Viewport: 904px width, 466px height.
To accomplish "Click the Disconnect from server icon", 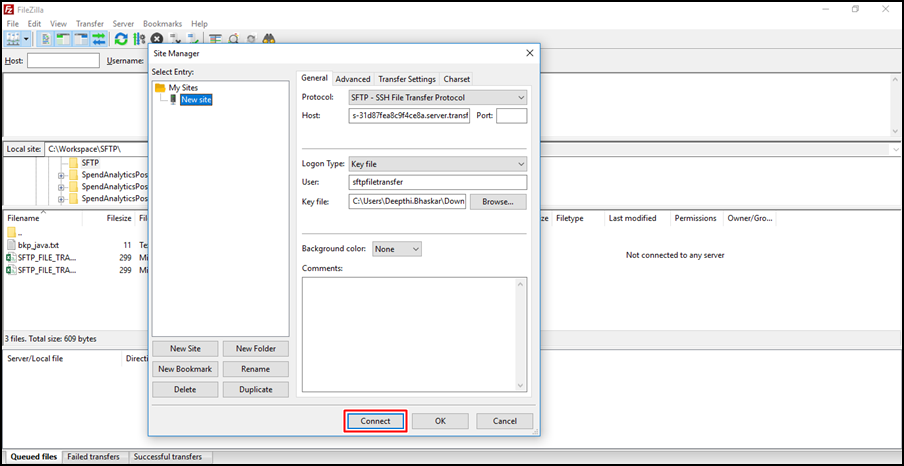I will [175, 38].
